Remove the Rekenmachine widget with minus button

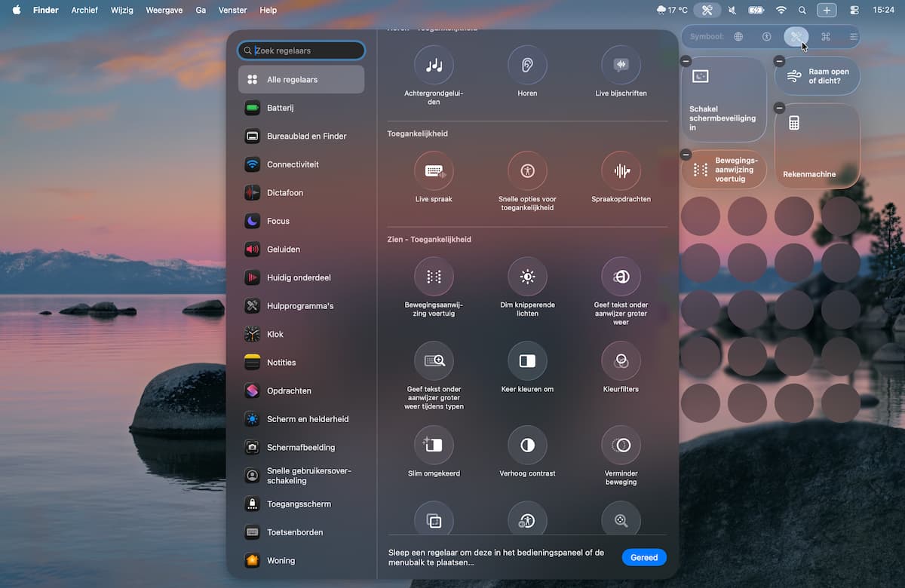click(x=779, y=108)
